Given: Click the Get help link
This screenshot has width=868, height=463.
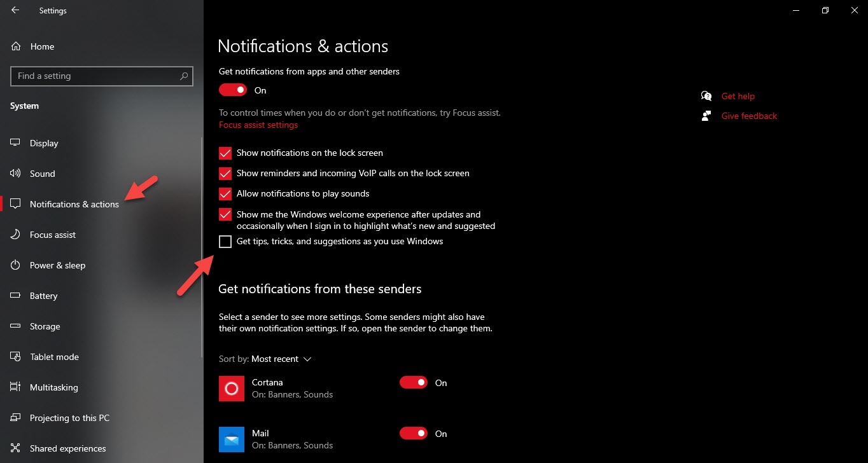Looking at the screenshot, I should (x=738, y=96).
